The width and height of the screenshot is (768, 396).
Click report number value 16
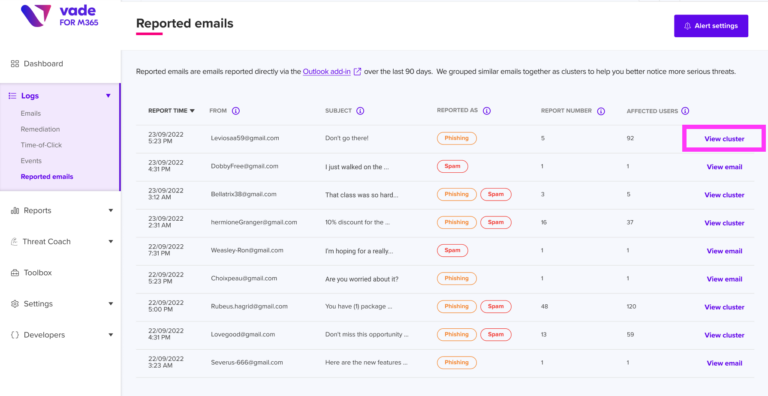(x=544, y=223)
